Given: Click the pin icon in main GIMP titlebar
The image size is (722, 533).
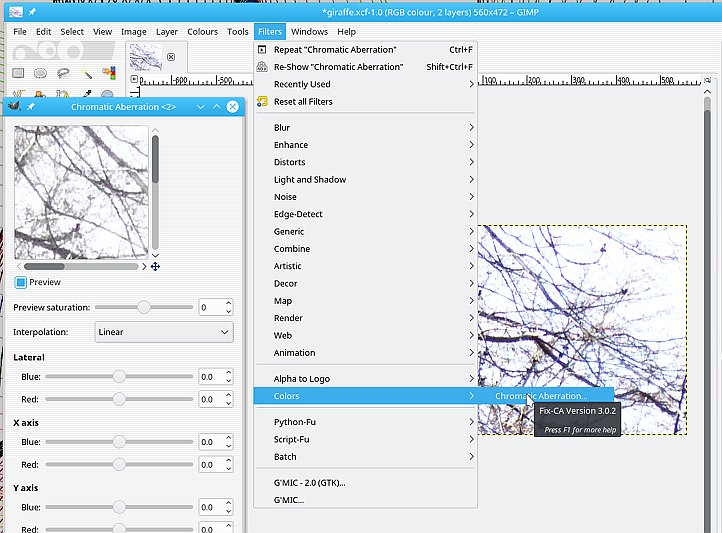Looking at the screenshot, I should (32, 12).
